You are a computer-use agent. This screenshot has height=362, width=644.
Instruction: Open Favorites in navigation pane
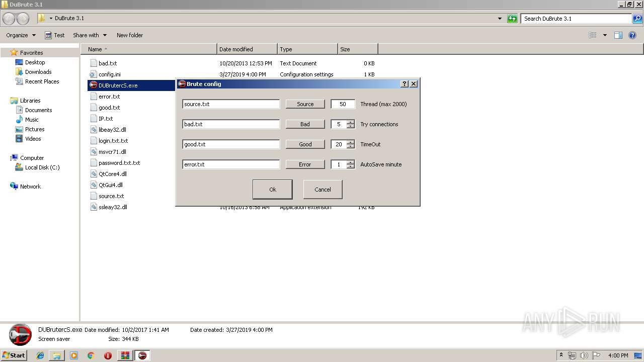coord(31,53)
